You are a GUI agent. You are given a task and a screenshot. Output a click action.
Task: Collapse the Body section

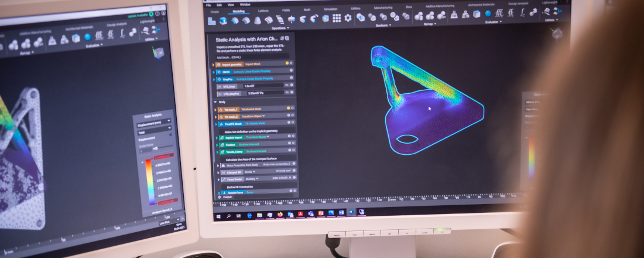pyautogui.click(x=215, y=101)
